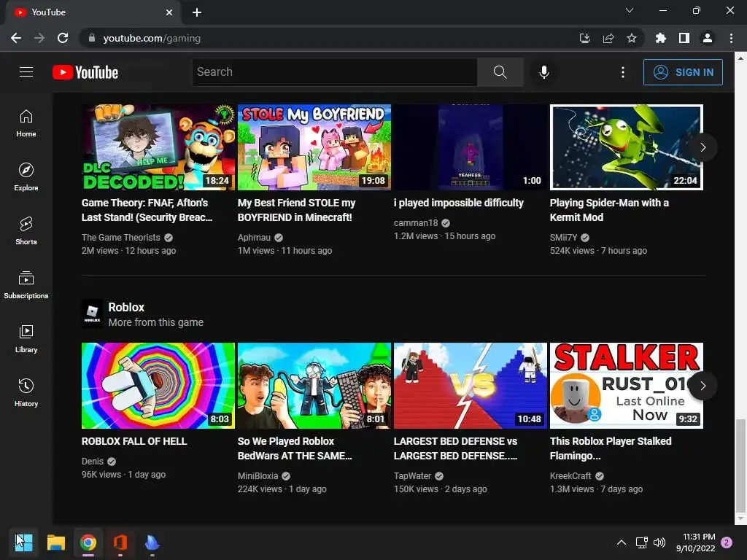
Task: Open taskbar clock and date
Action: (695, 542)
